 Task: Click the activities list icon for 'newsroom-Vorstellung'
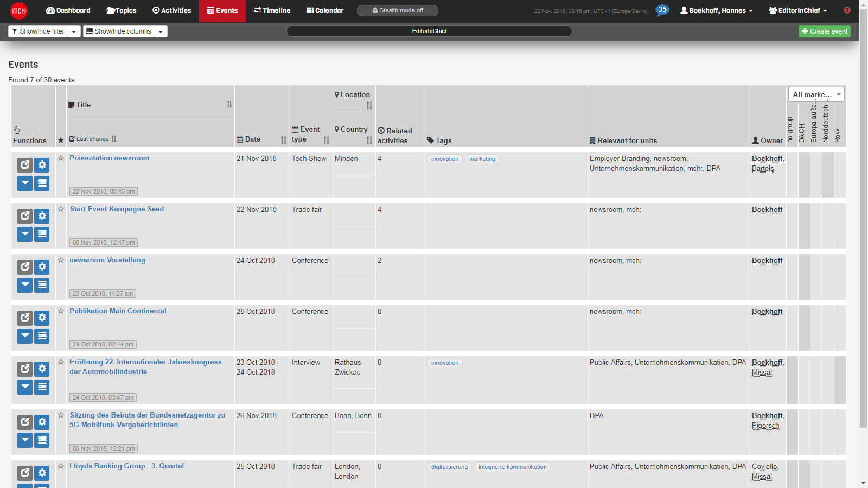click(42, 285)
